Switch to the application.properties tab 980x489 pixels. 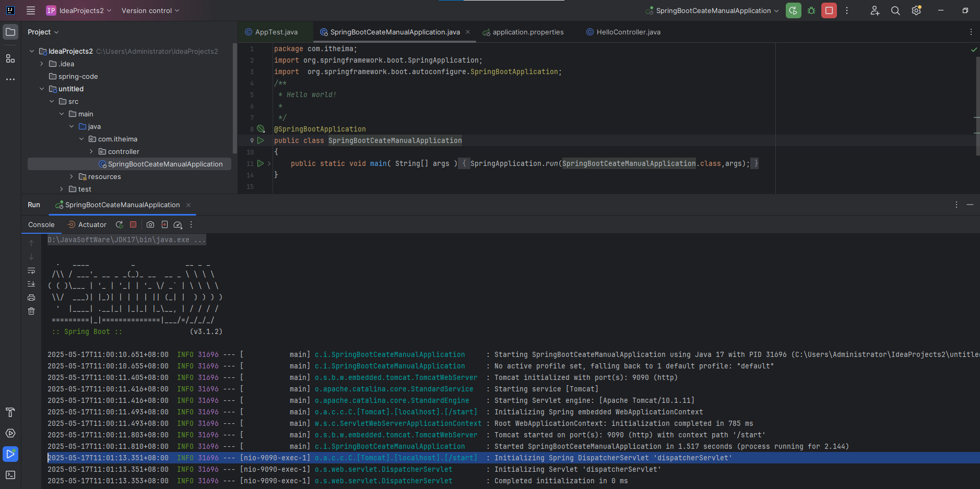tap(523, 32)
